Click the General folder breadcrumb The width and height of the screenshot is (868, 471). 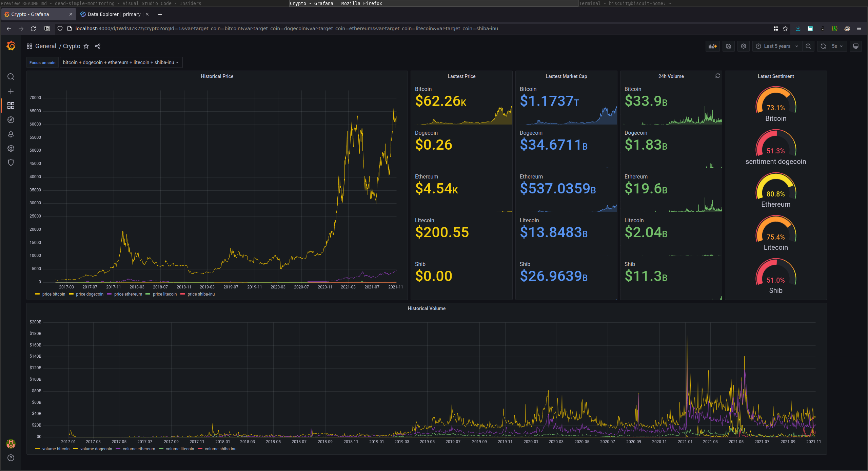pyautogui.click(x=46, y=46)
